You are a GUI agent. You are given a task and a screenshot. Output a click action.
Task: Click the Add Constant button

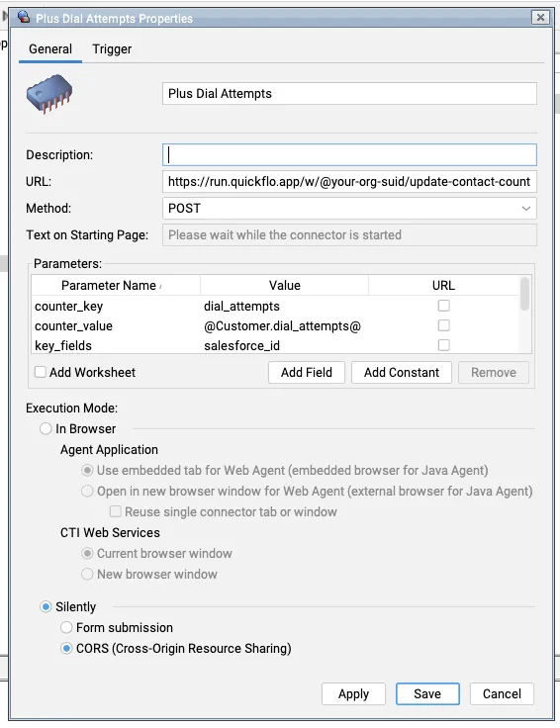[x=401, y=372]
